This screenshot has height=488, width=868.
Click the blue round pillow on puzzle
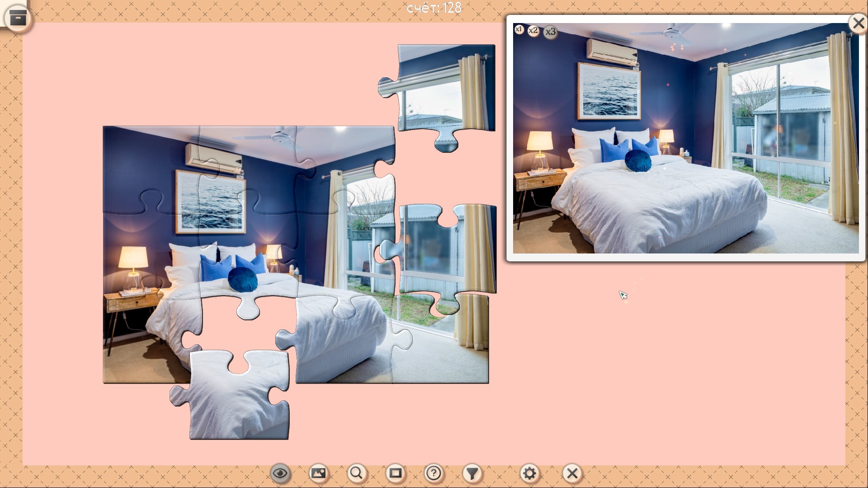pyautogui.click(x=243, y=279)
